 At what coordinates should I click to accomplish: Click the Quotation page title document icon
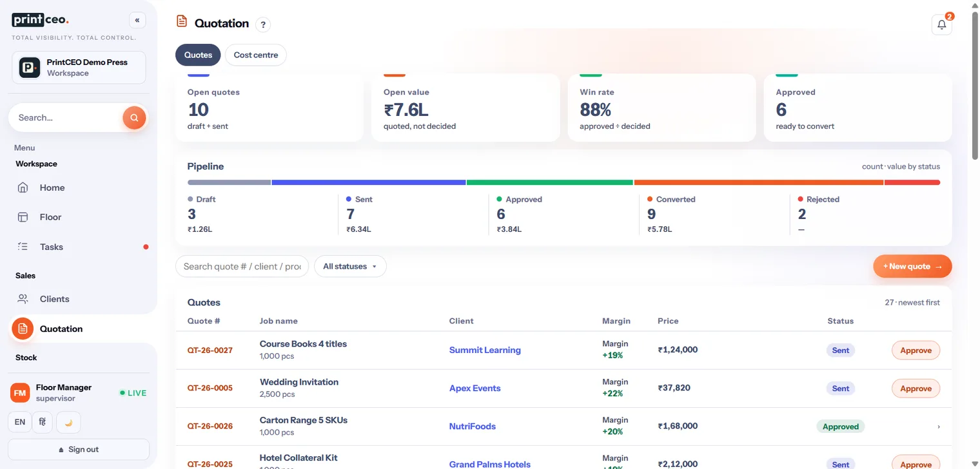tap(182, 22)
